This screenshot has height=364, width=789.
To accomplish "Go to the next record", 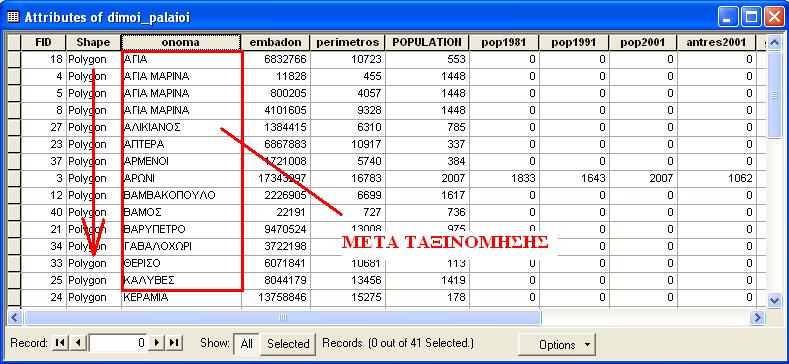I will (x=157, y=343).
